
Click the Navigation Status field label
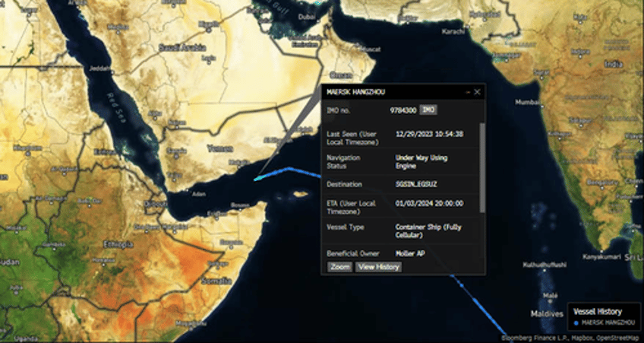(343, 162)
